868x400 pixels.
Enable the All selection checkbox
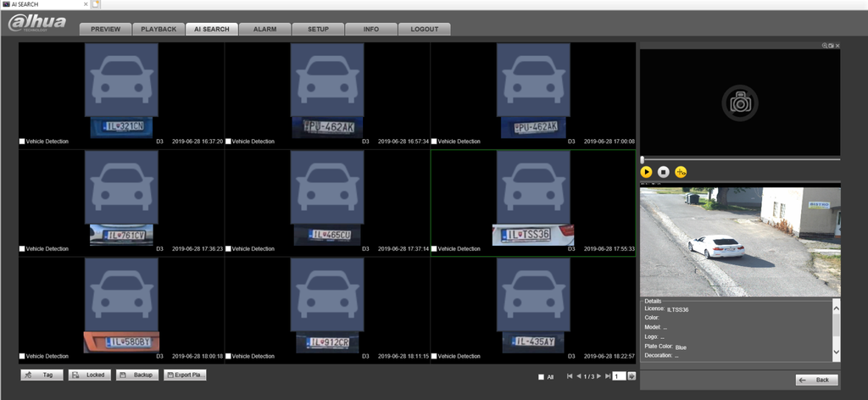pos(541,376)
